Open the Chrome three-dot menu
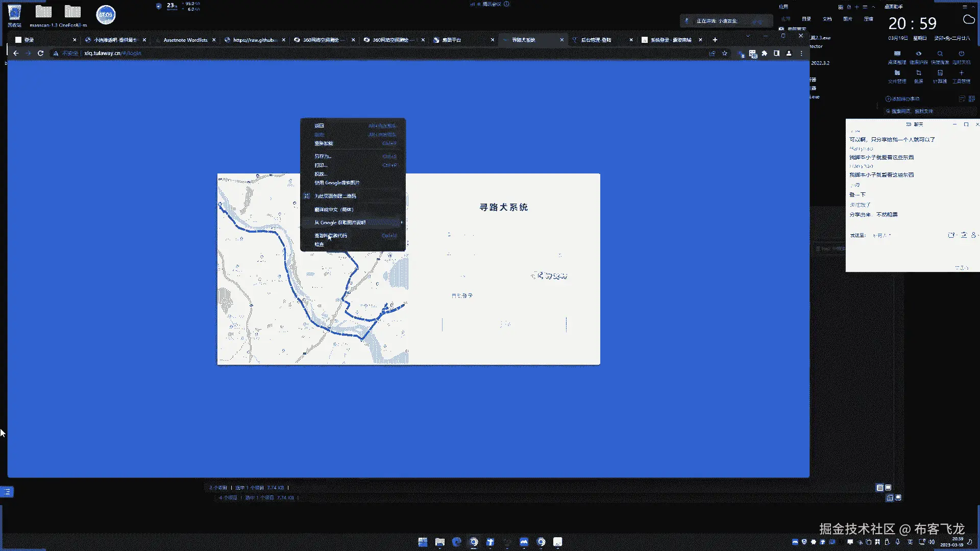Viewport: 980px width, 551px height. pos(801,53)
